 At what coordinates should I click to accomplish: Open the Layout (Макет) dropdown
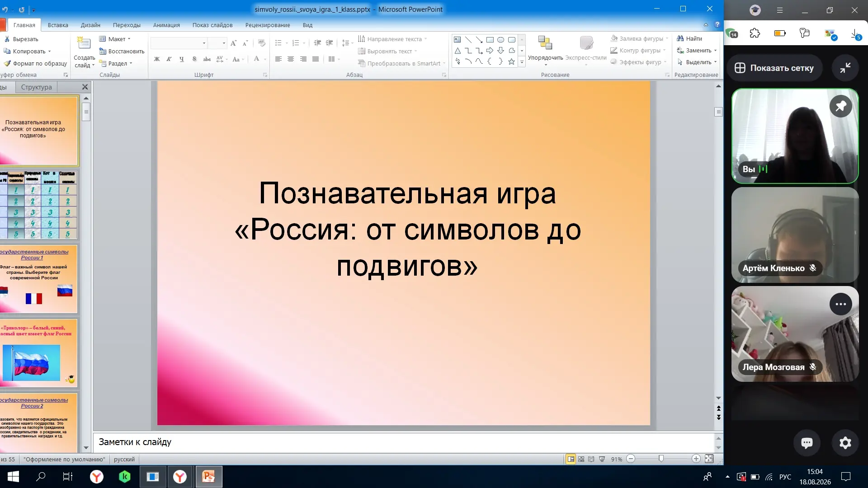coord(115,39)
